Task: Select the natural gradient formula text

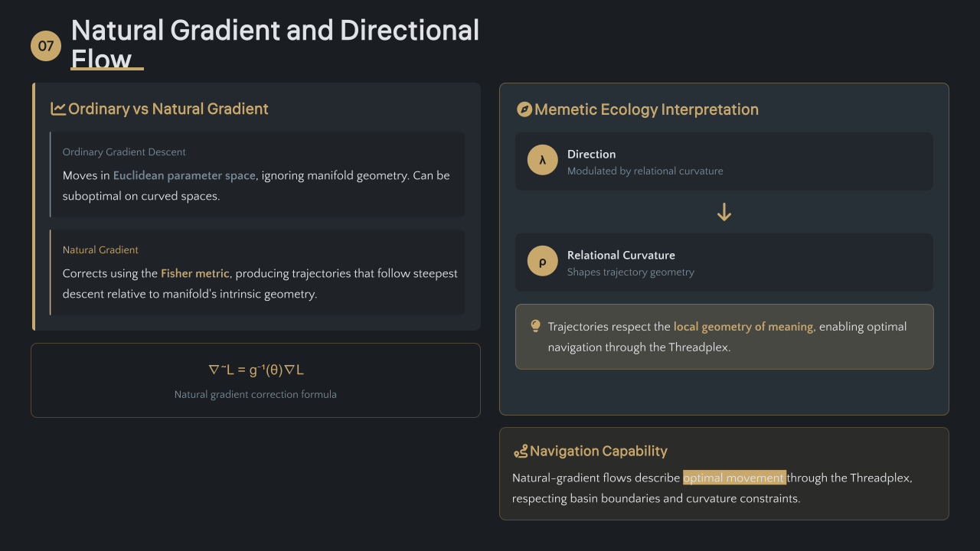Action: 256,370
